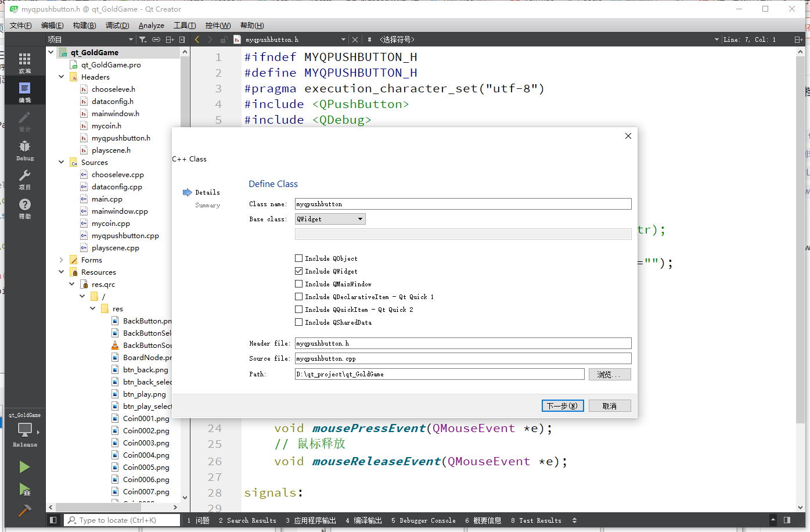The height and width of the screenshot is (532, 810).
Task: Collapse the Resources folder
Action: (61, 272)
